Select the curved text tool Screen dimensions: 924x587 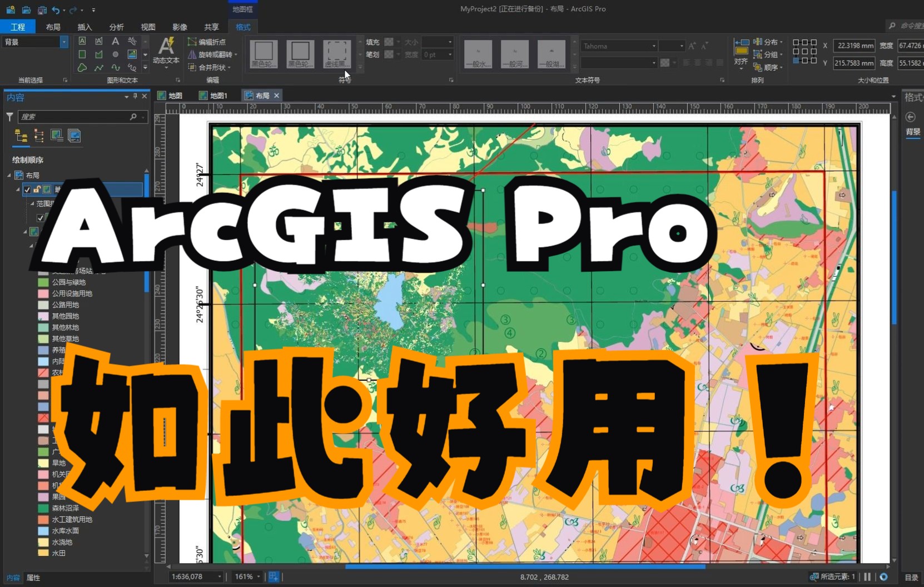pos(132,41)
